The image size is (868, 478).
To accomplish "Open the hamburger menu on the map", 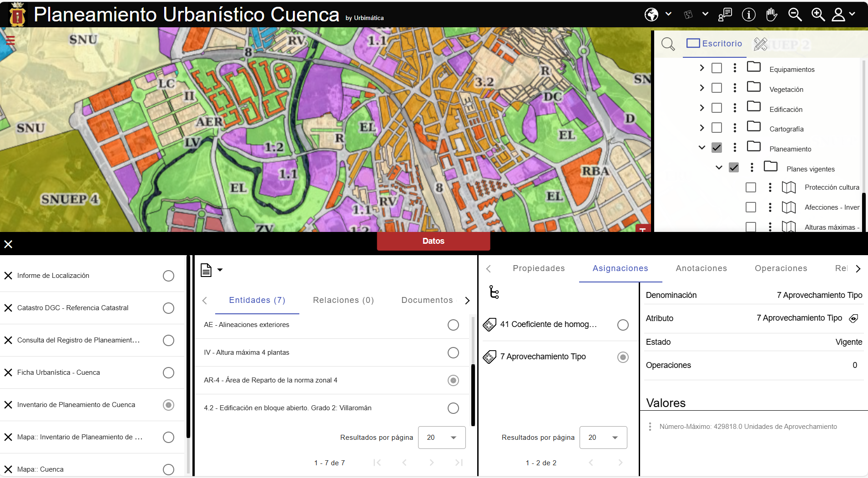I will (10, 40).
